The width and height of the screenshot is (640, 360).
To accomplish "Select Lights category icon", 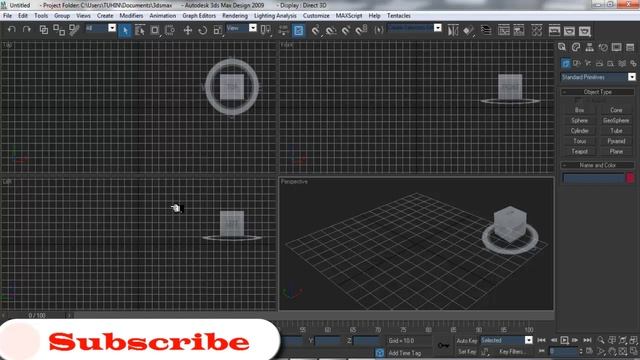I will [588, 63].
